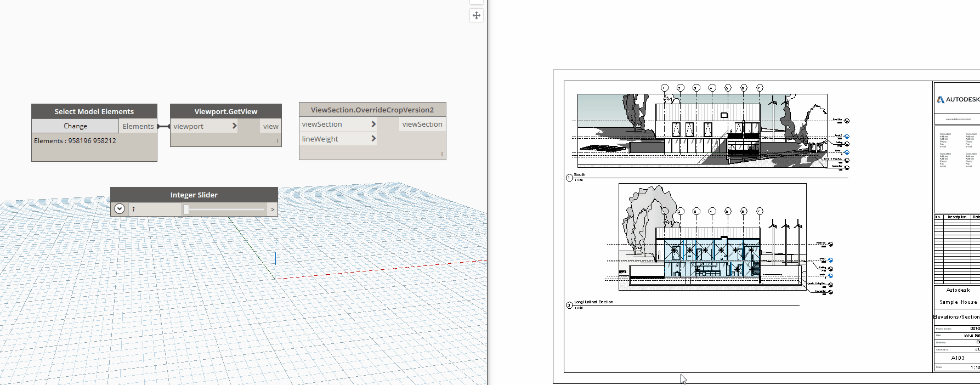Screen dimensions: 980x385
Task: Click the viewSection output port
Action: click(422, 124)
